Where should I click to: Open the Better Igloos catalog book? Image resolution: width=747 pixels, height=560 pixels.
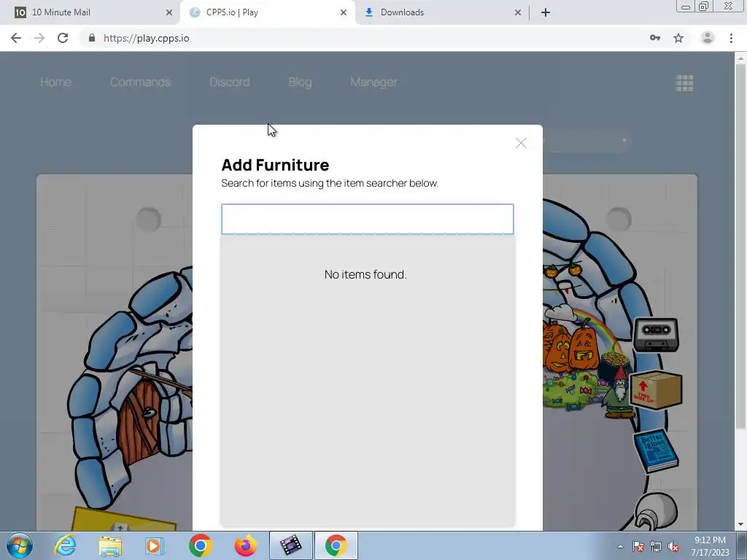[x=656, y=451]
